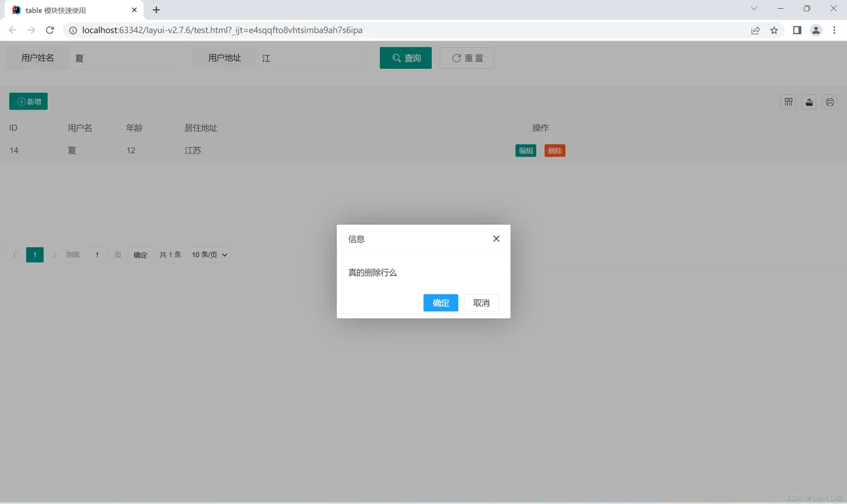Bookmark this page with the star icon
Screen dimensions: 847x504
pyautogui.click(x=774, y=30)
